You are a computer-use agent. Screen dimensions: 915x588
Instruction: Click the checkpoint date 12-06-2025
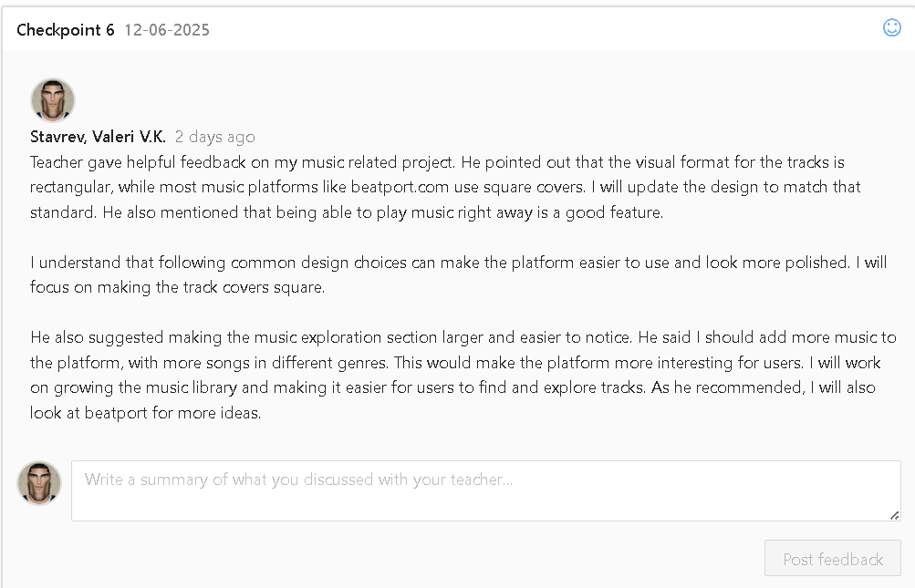pyautogui.click(x=167, y=30)
